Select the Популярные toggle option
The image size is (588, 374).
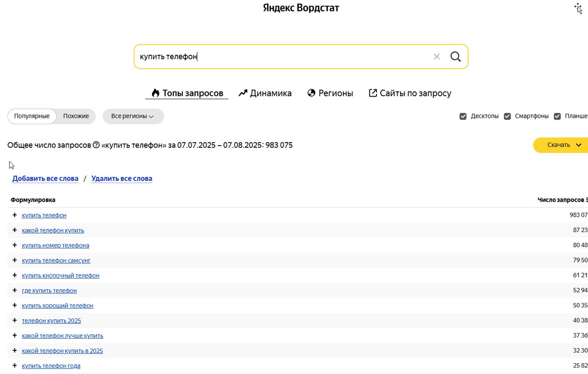32,116
